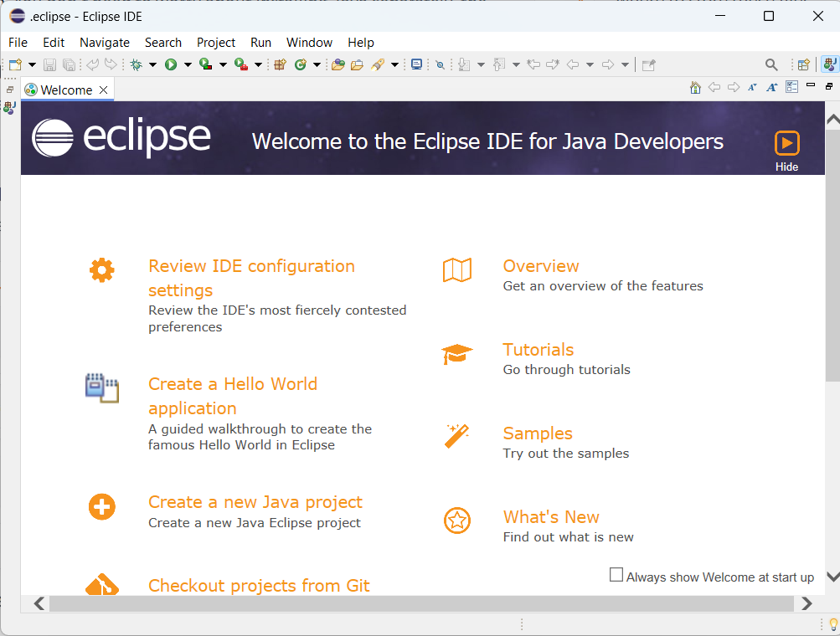This screenshot has width=840, height=636.
Task: Click the Customize page checklist icon
Action: click(791, 87)
